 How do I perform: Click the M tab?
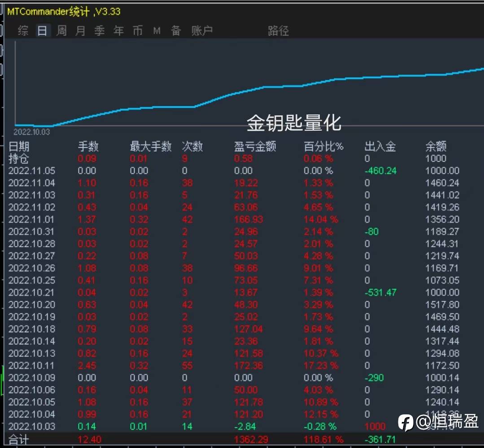[157, 31]
